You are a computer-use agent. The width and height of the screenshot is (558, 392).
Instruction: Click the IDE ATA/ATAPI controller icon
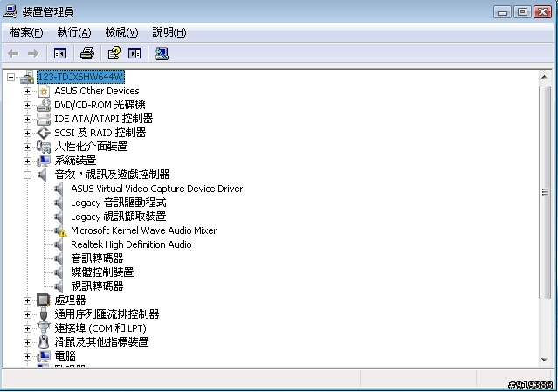[x=44, y=119]
